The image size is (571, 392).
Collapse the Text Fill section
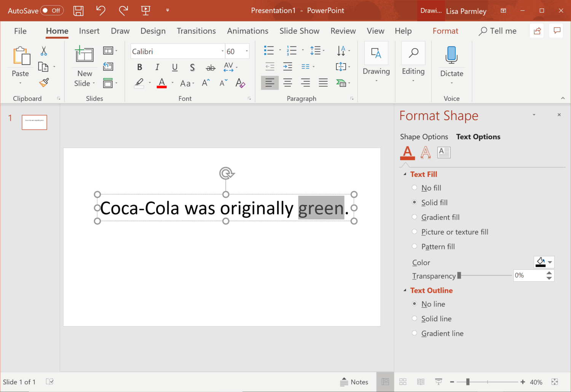405,174
